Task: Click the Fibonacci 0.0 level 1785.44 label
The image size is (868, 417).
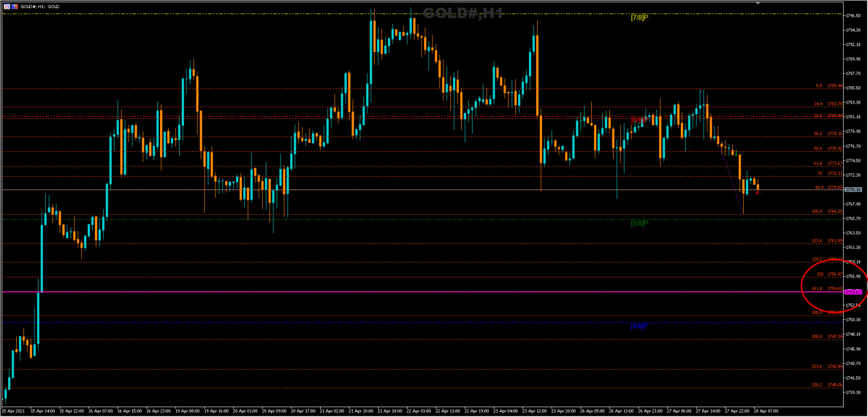Action: [x=829, y=86]
